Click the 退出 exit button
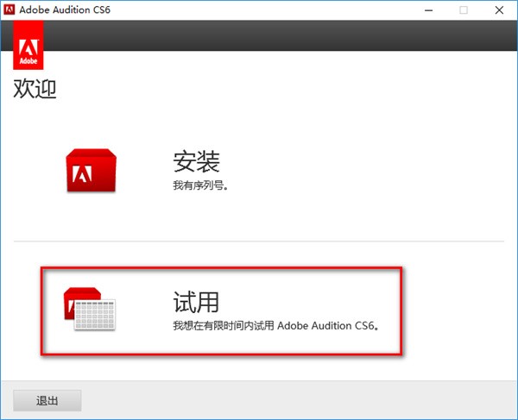This screenshot has height=420, width=518. [47, 400]
